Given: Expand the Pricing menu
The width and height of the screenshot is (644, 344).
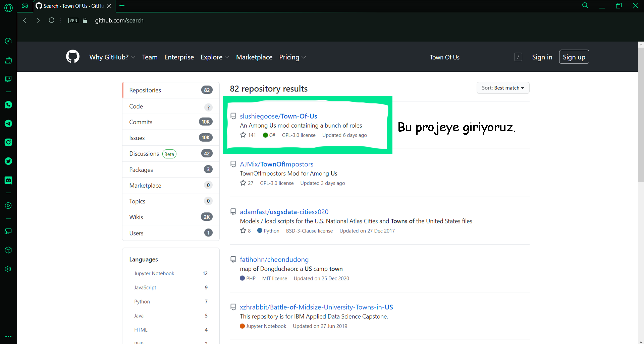Looking at the screenshot, I should [292, 57].
